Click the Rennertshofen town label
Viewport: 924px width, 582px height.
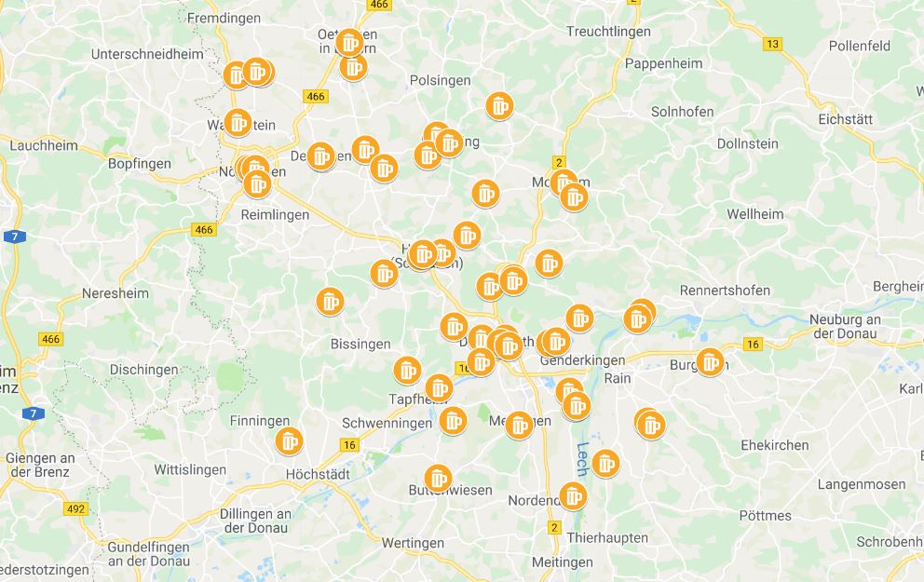pyautogui.click(x=725, y=291)
